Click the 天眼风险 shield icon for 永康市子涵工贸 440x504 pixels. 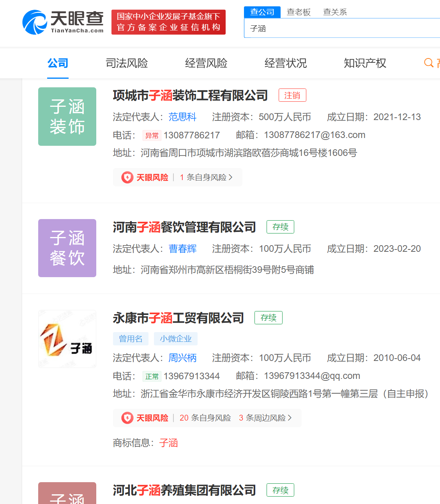click(x=127, y=418)
